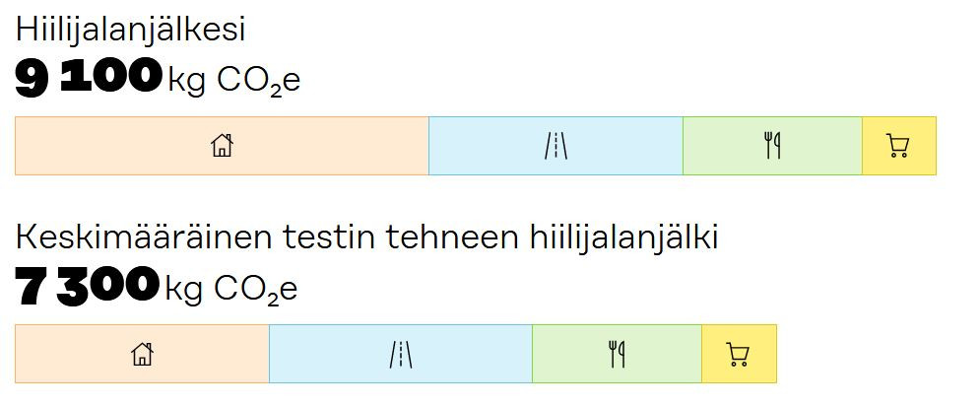Click the house icon in the 9 100 kg bar
Screen dimensions: 980x406
pyautogui.click(x=223, y=146)
